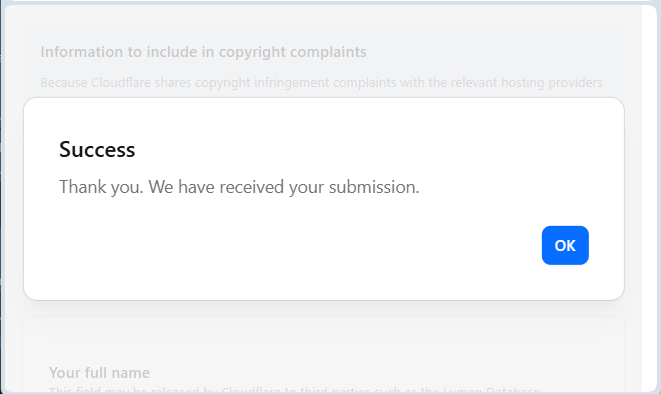Click the blue OK button
Viewport: 661px width, 394px height.
(565, 245)
